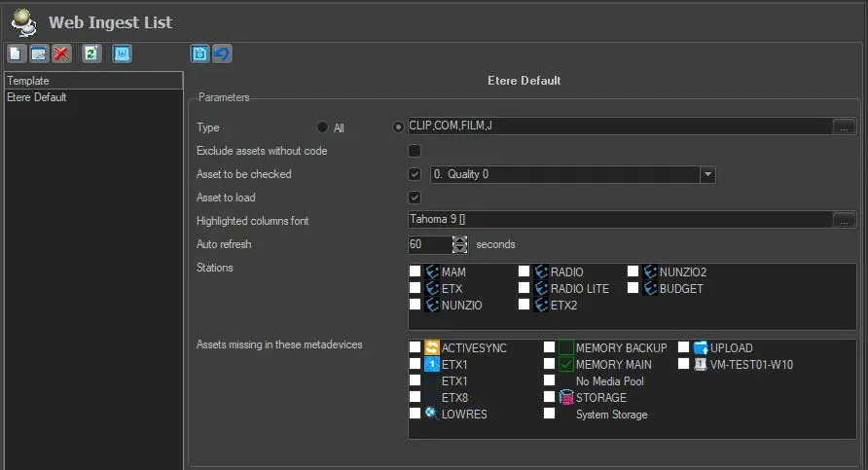Select Etere Default in the template list
Image resolution: width=868 pixels, height=470 pixels.
tap(37, 97)
